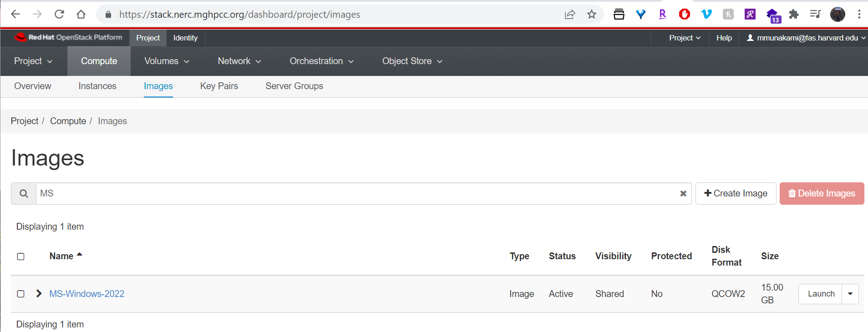This screenshot has width=868, height=332.
Task: Click the dark purple R square extension
Action: click(x=750, y=14)
